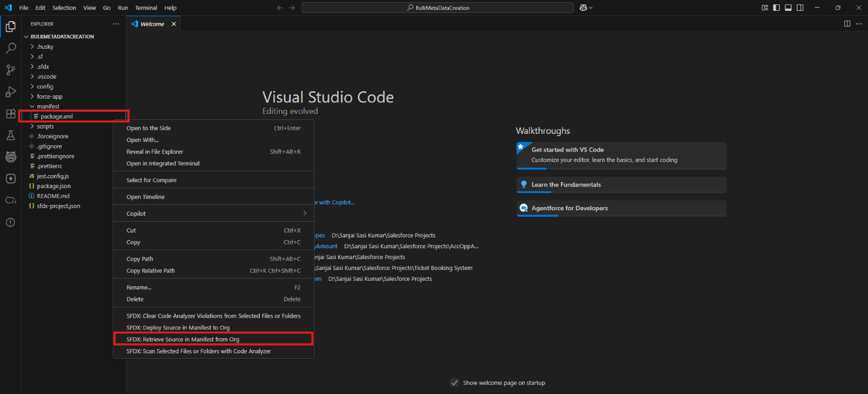Close the Welcome tab
The image size is (868, 394).
point(174,24)
